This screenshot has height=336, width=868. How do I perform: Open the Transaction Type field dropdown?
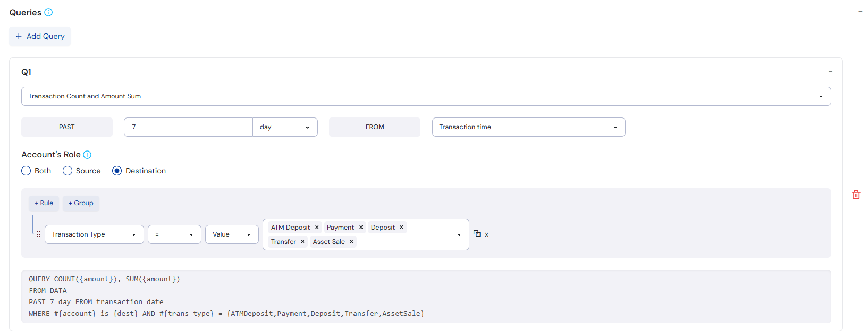[x=94, y=234]
